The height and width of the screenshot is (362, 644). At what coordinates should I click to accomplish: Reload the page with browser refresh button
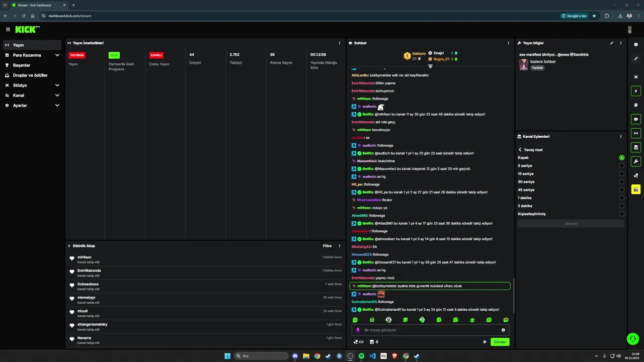coord(23,16)
